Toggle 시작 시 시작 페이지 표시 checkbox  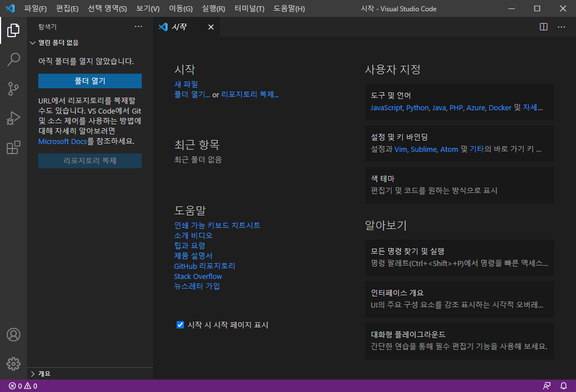180,325
